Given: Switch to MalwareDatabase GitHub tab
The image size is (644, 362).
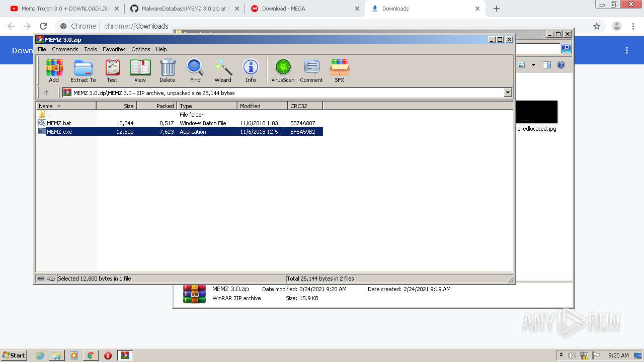Looking at the screenshot, I should (184, 9).
